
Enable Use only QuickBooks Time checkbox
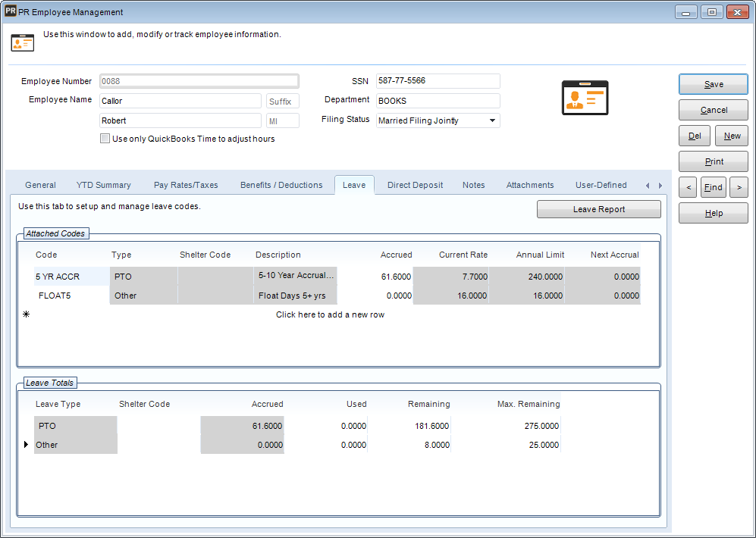click(105, 139)
